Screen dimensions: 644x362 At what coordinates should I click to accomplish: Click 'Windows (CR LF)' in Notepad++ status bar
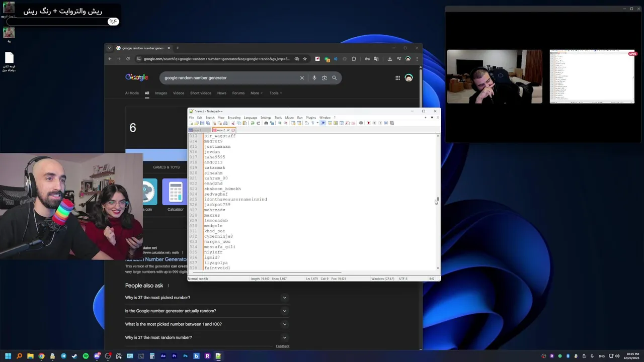coord(383,279)
